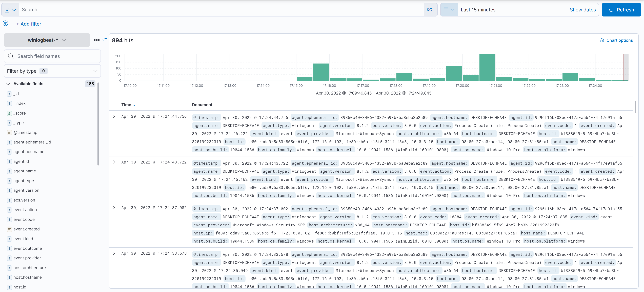The image size is (644, 292).
Task: Expand the Filter by type dropdown
Action: (52, 71)
